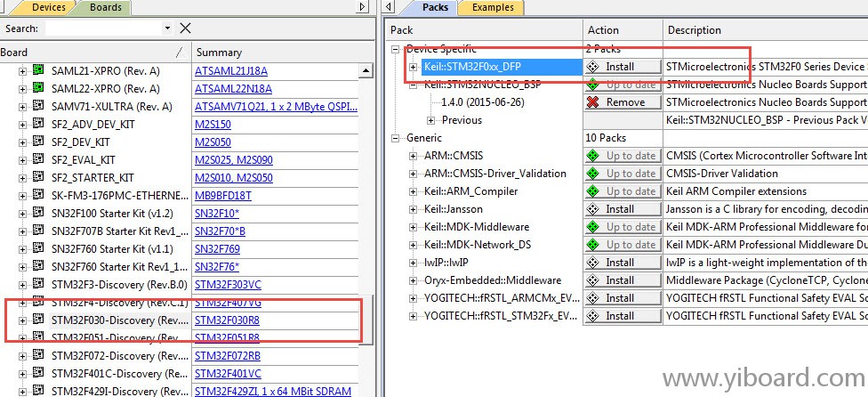
Task: Expand the Previous versions node
Action: (x=430, y=120)
